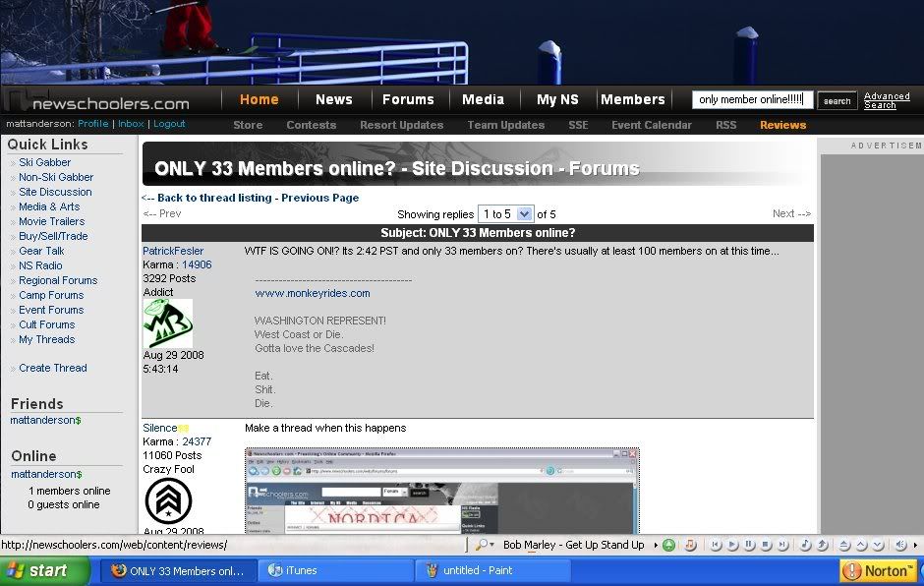Skip to the previous track
Screen dimensions: 924x586
[717, 545]
